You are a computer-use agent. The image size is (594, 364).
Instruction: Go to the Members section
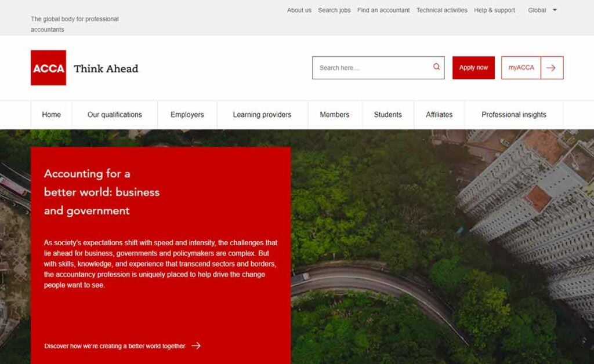click(335, 115)
